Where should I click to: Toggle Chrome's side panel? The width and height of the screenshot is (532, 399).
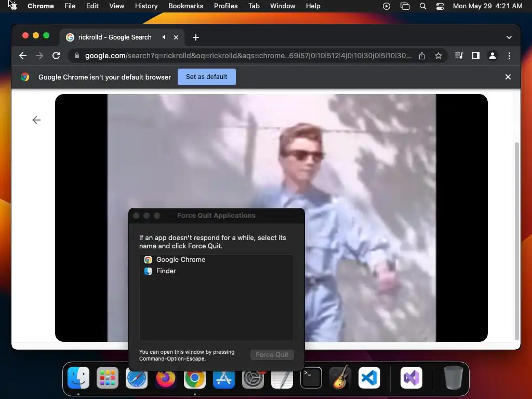pos(476,56)
